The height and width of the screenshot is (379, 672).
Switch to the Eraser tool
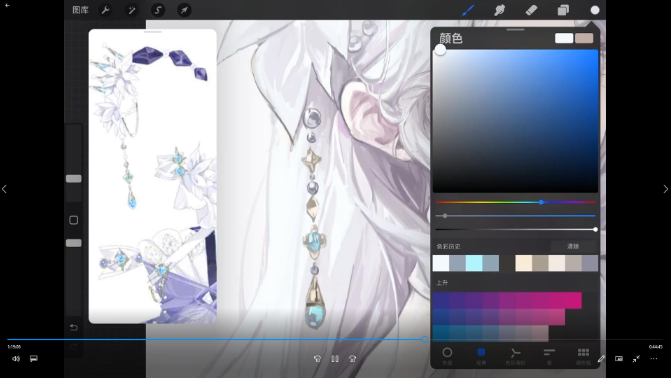click(x=531, y=10)
